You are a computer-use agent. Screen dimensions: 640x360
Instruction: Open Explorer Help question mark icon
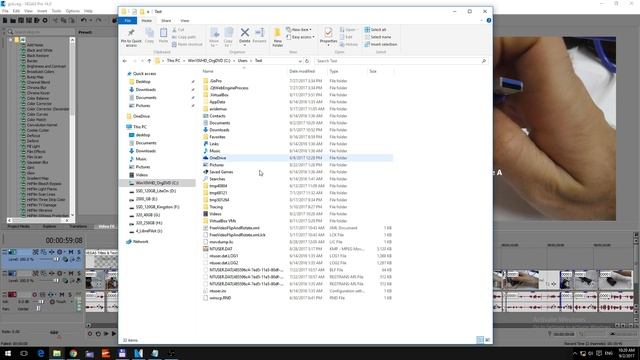[x=489, y=20]
